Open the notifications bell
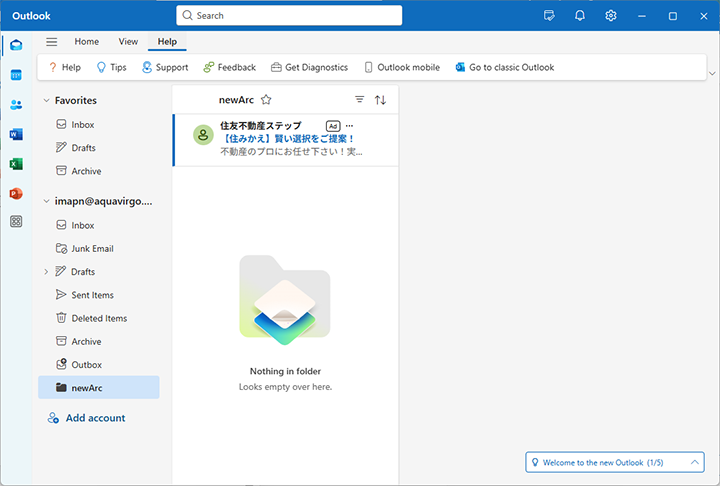The image size is (720, 486). tap(580, 16)
